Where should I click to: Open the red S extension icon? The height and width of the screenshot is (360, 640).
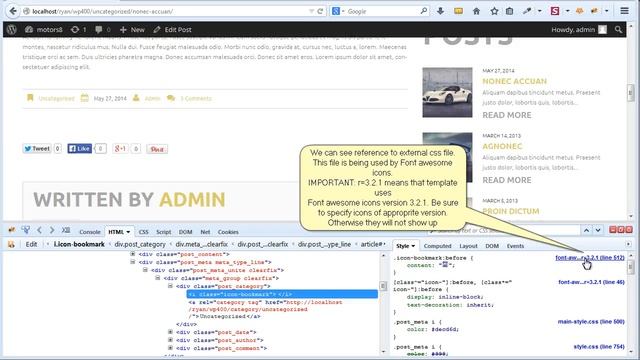(555, 11)
